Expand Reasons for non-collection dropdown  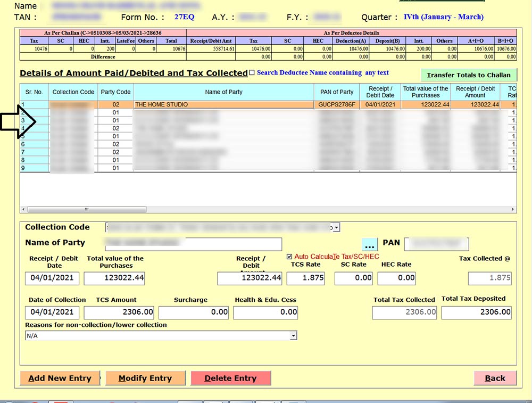click(x=293, y=336)
